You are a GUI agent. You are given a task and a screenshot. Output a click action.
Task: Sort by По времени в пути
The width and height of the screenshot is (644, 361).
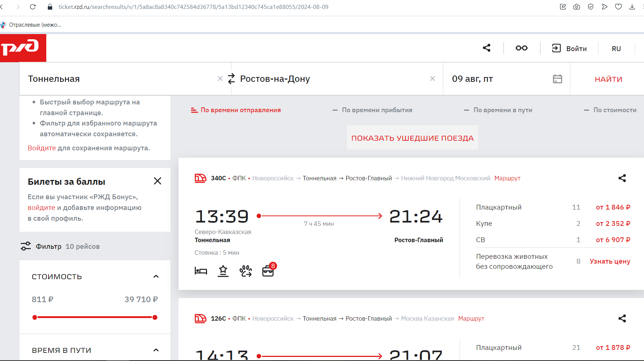tap(498, 110)
